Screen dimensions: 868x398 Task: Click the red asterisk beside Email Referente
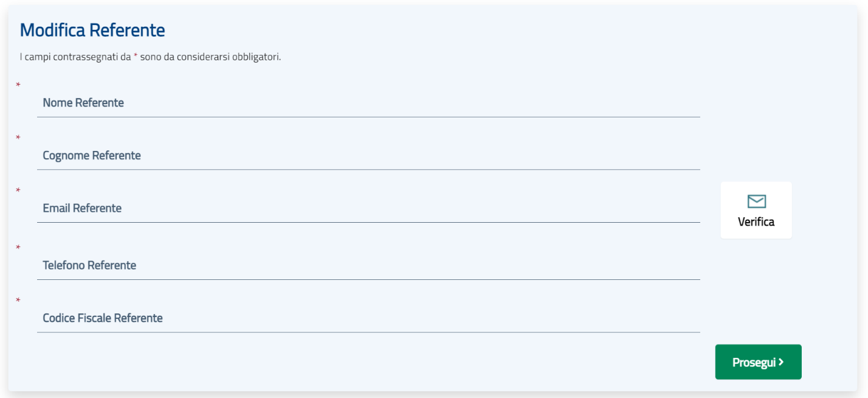(x=18, y=191)
